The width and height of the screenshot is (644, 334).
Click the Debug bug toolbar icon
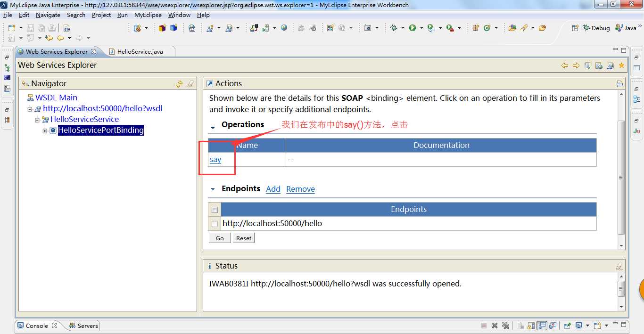click(394, 28)
